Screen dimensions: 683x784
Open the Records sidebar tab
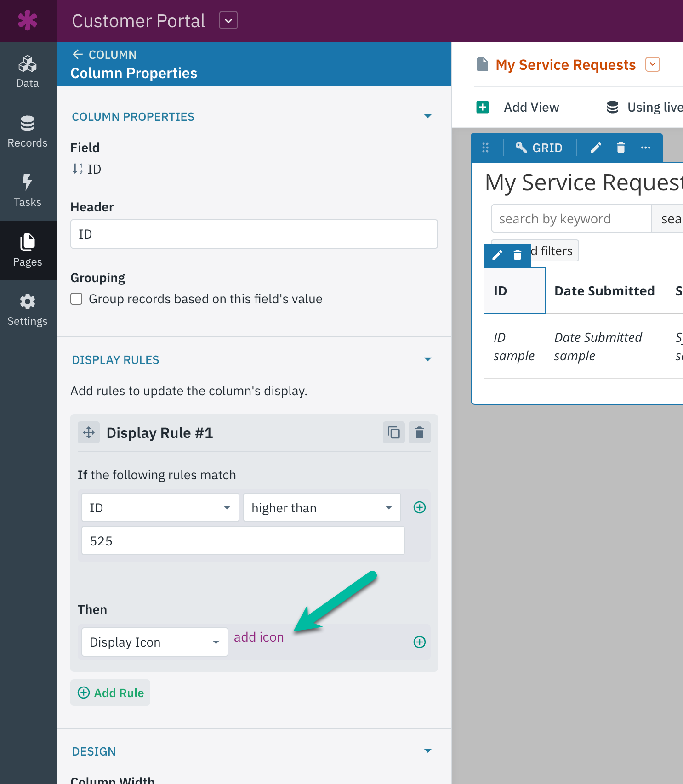(x=28, y=131)
